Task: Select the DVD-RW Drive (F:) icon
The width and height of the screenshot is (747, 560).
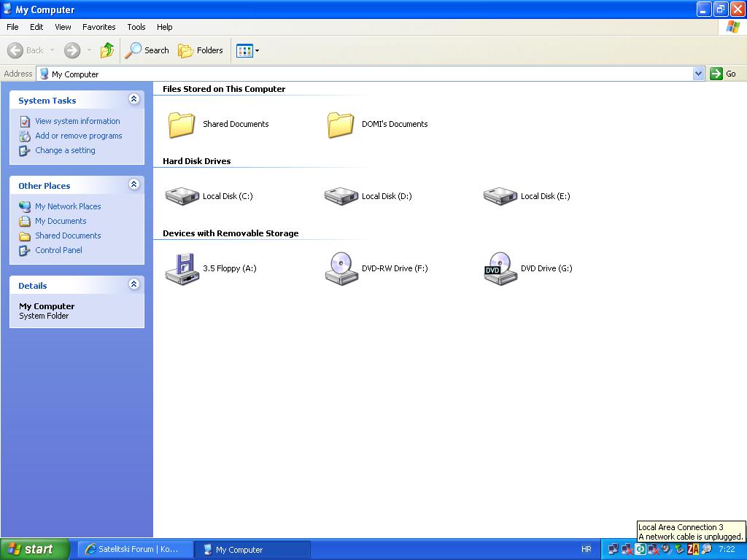Action: click(341, 268)
